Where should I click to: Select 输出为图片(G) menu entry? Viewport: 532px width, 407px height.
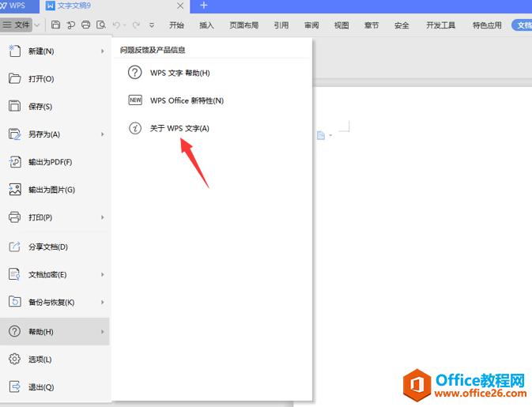click(x=55, y=189)
